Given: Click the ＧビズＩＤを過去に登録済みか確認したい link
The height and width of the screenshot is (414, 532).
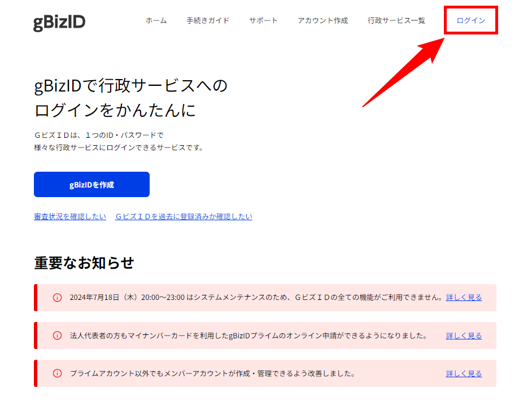Looking at the screenshot, I should [x=184, y=216].
